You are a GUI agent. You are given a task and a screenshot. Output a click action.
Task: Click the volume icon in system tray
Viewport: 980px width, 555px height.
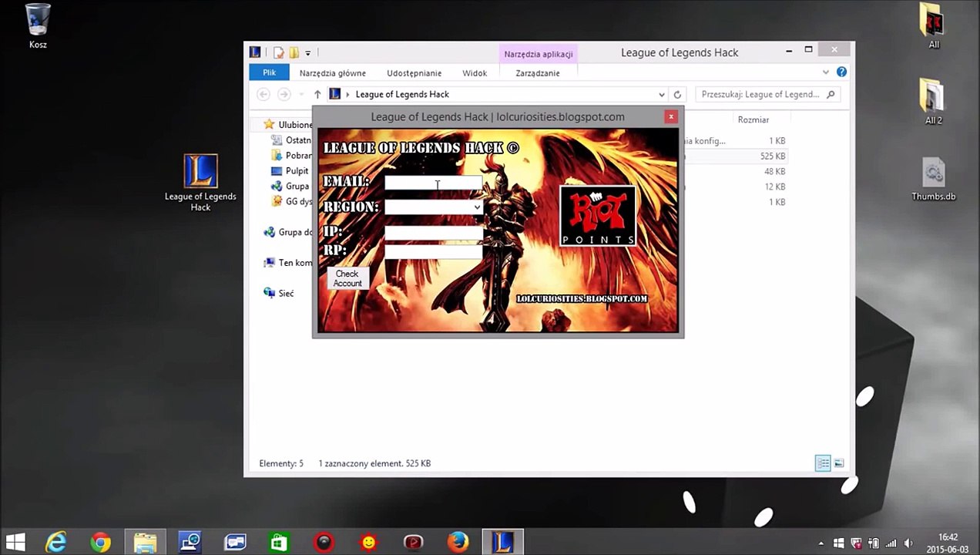click(x=908, y=543)
